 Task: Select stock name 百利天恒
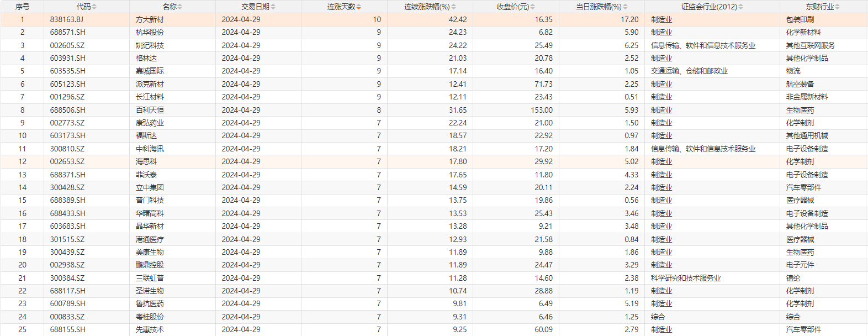click(150, 110)
